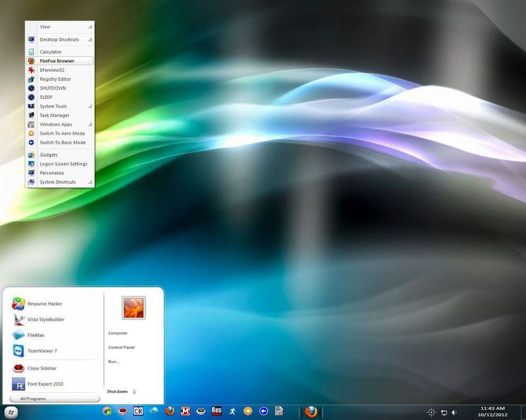Viewport: 526px width, 420px height.
Task: Click FileMan in the Start menu
Action: 36,335
